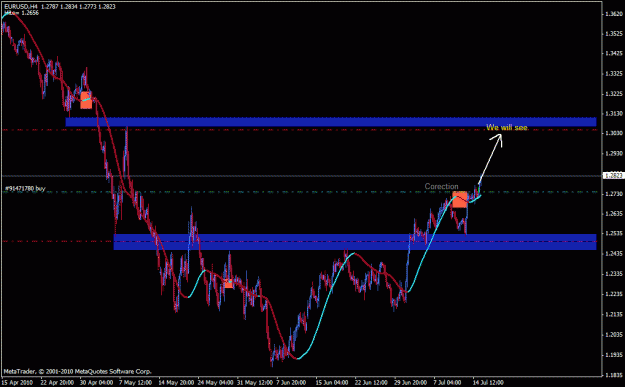
Task: Click the "15 Jun 04:00" time axis label
Action: pos(333,382)
